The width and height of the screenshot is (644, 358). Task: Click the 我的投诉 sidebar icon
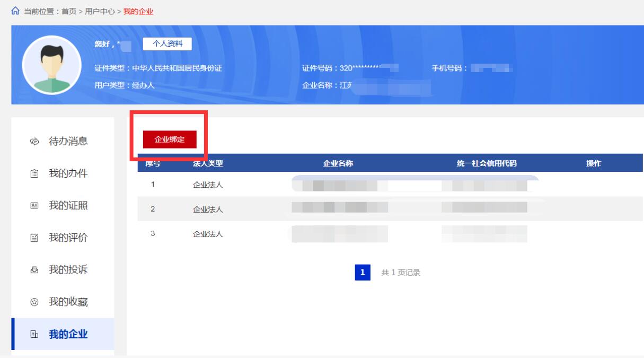pyautogui.click(x=32, y=270)
